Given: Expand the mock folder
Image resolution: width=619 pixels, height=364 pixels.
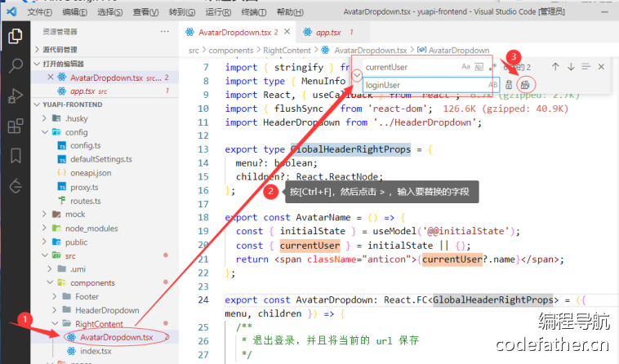Looking at the screenshot, I should (44, 214).
